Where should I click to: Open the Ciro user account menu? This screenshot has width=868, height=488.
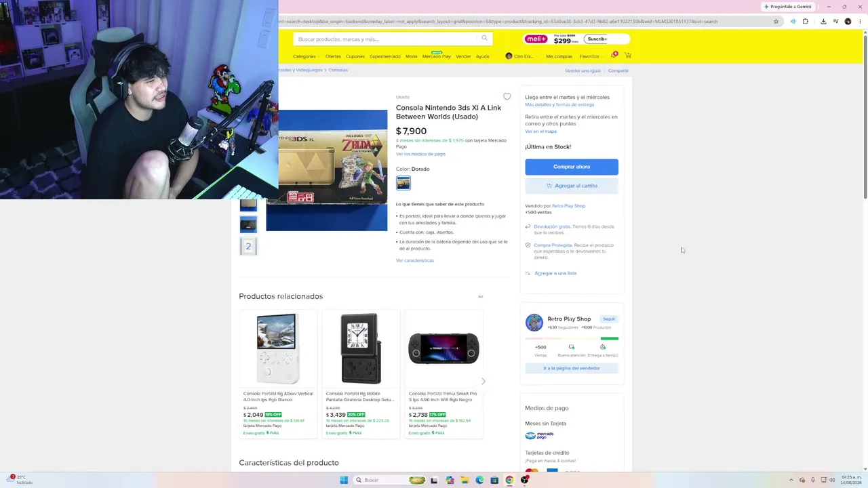coord(521,56)
